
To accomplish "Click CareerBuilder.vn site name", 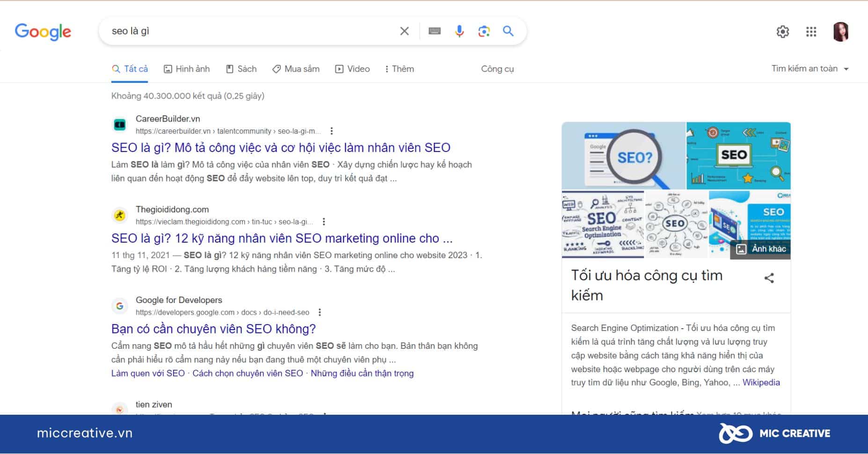I will coord(168,119).
